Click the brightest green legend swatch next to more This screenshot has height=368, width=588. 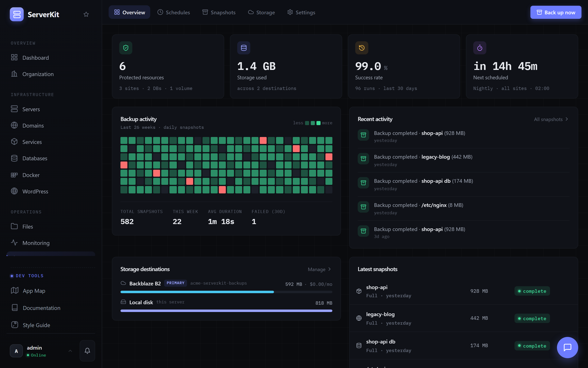click(318, 123)
